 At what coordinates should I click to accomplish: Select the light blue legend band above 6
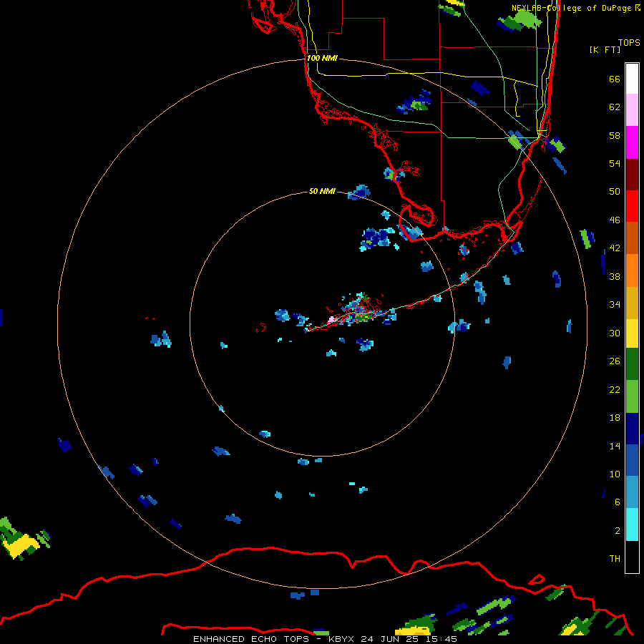pos(632,492)
